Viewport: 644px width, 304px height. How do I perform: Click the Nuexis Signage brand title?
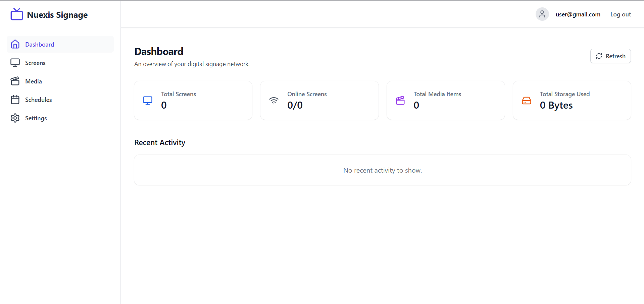pyautogui.click(x=57, y=15)
